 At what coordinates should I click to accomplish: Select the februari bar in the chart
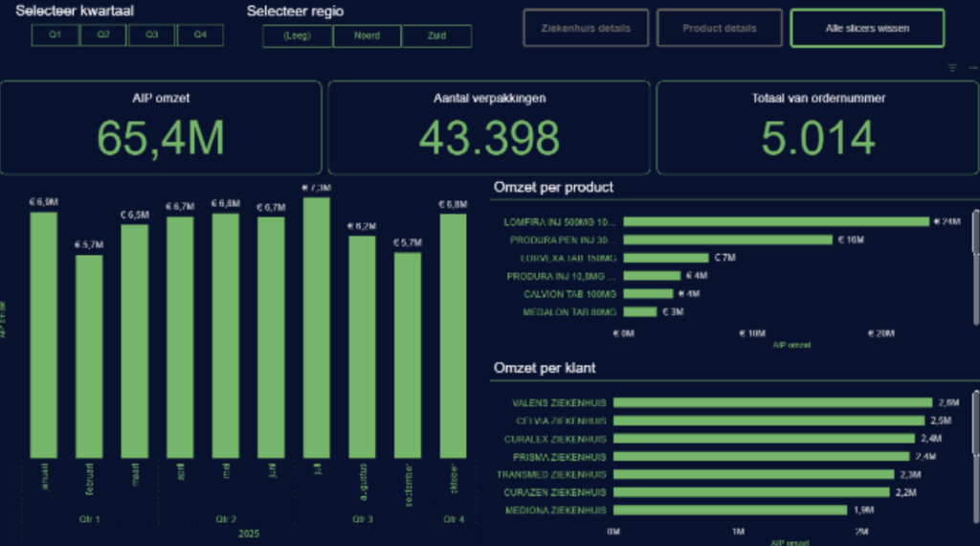tap(89, 356)
